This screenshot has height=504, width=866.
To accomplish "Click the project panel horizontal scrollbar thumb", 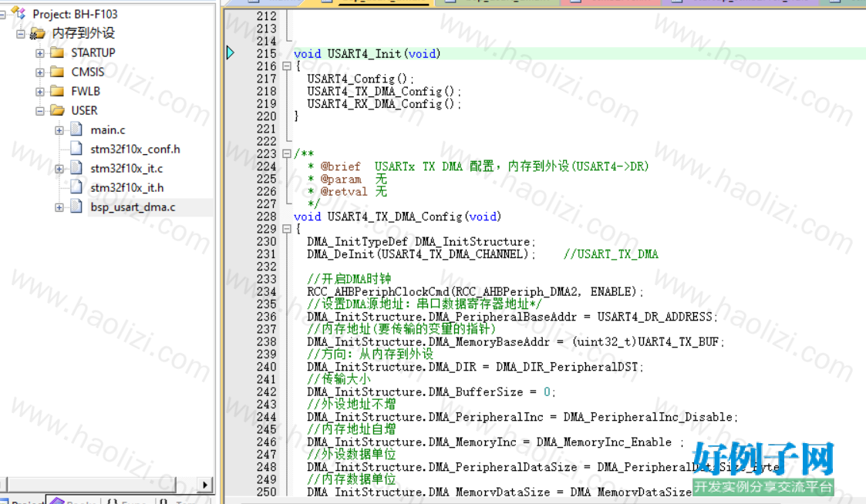I will coord(90,485).
